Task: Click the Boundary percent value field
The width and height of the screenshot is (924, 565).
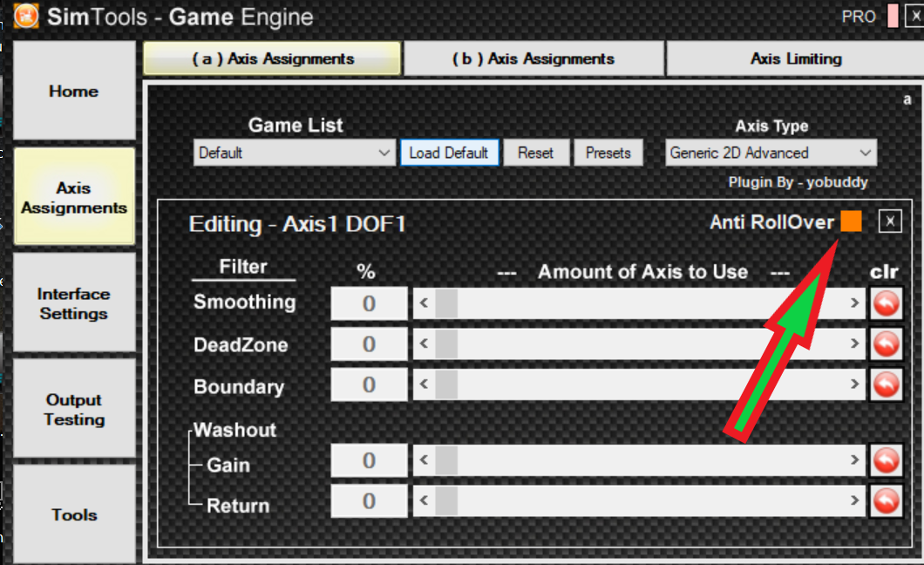Action: (369, 385)
